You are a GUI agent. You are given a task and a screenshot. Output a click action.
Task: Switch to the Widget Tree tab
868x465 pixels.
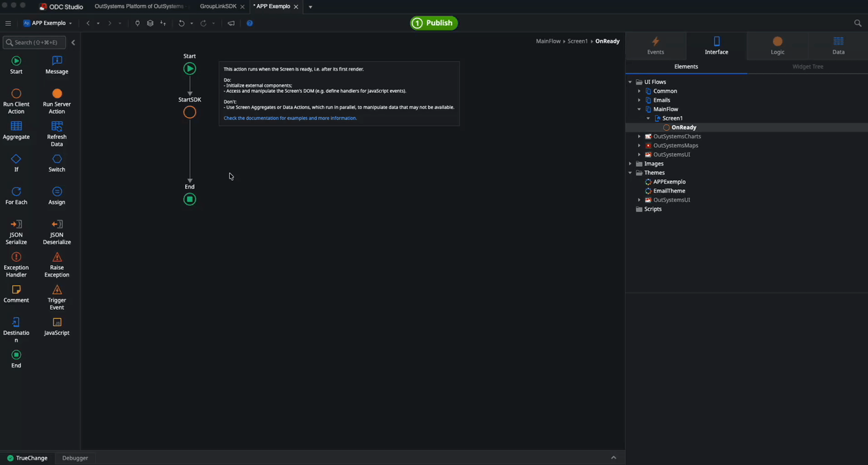[807, 66]
